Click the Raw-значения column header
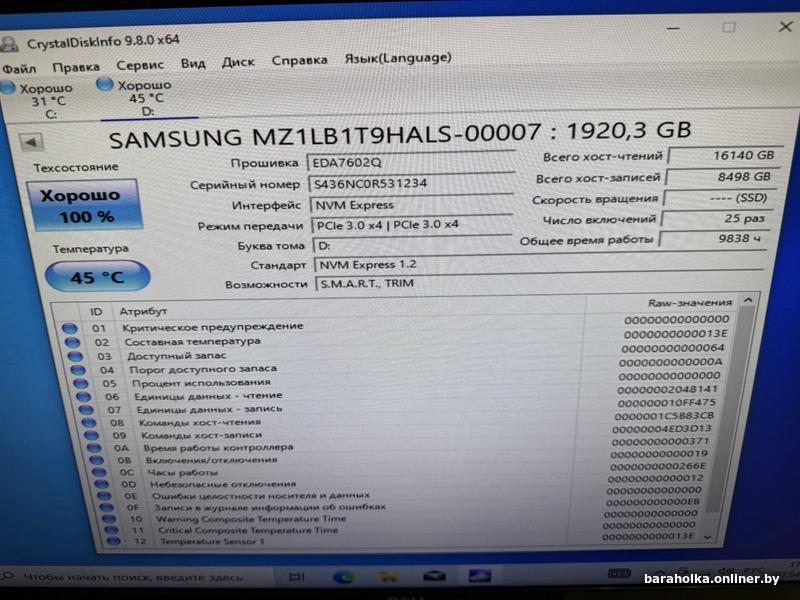 click(689, 303)
